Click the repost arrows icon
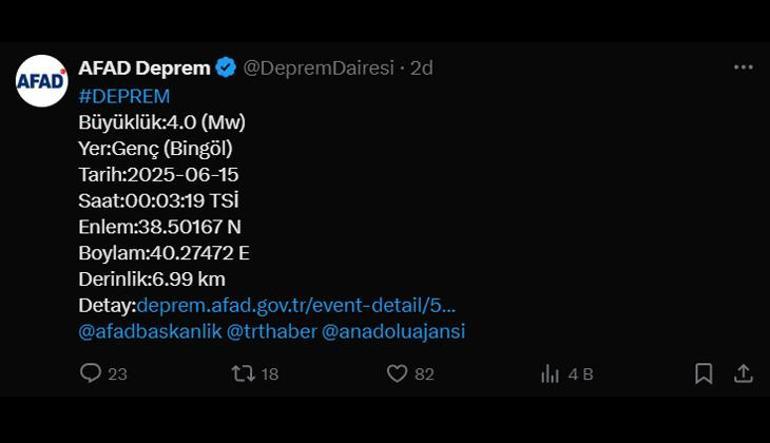Screen dimensions: 770x443 pyautogui.click(x=243, y=374)
